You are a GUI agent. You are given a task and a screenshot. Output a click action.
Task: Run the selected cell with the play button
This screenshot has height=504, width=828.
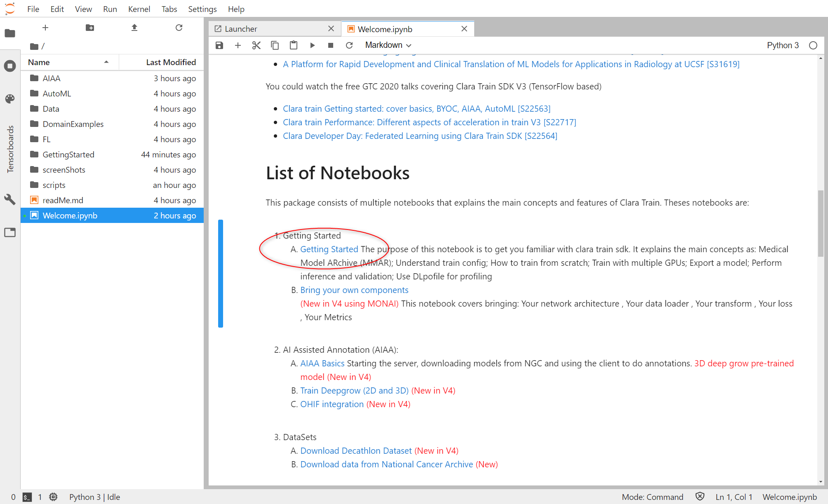[312, 45]
